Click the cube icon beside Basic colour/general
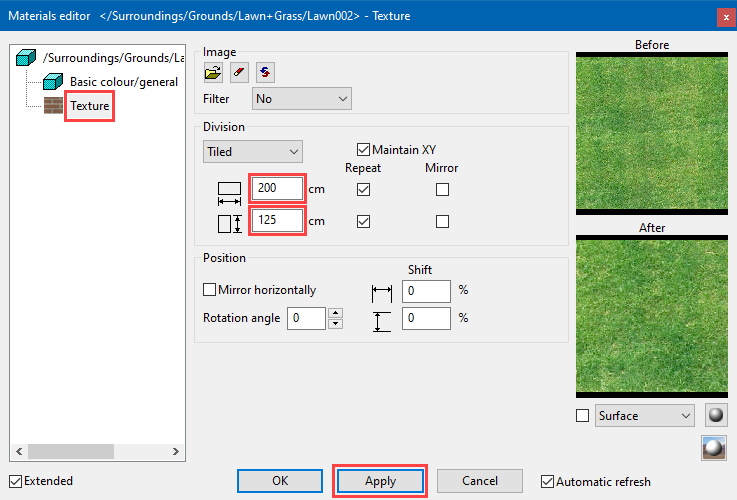Screen dimensions: 737x500 point(53,82)
